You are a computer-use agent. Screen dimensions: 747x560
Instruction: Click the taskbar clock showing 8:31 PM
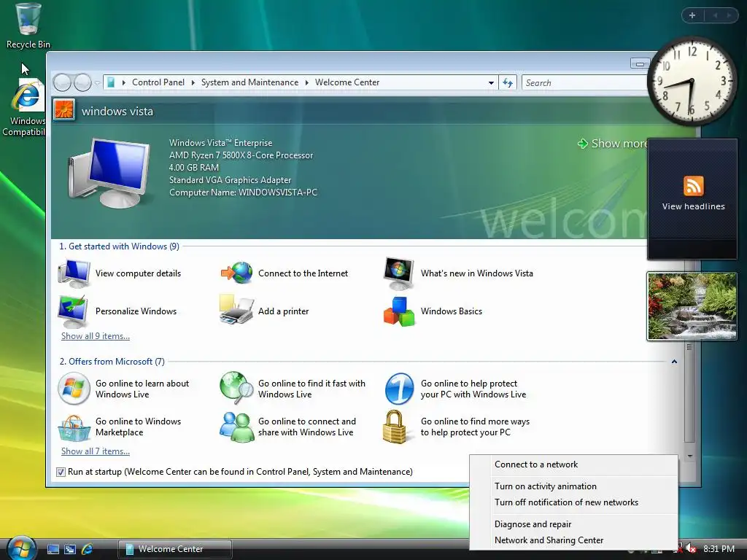point(719,549)
